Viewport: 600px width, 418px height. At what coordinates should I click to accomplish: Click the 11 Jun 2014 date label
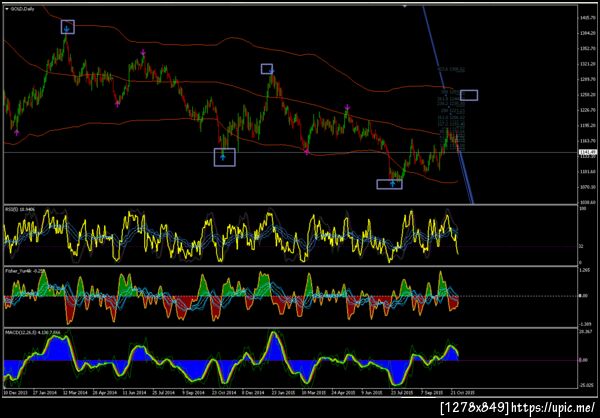click(134, 393)
